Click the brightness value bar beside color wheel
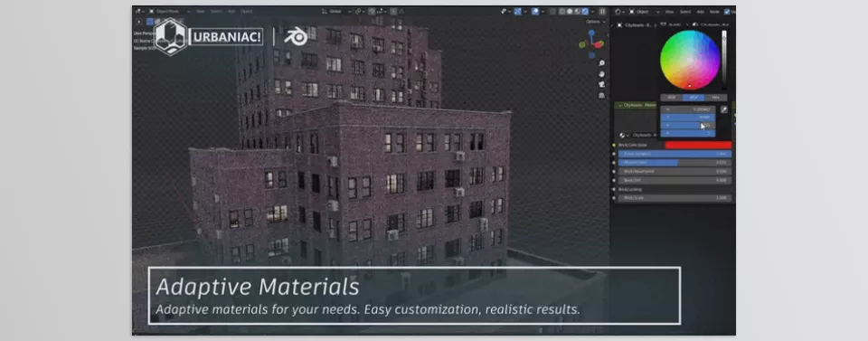The height and width of the screenshot is (341, 868). click(x=724, y=60)
